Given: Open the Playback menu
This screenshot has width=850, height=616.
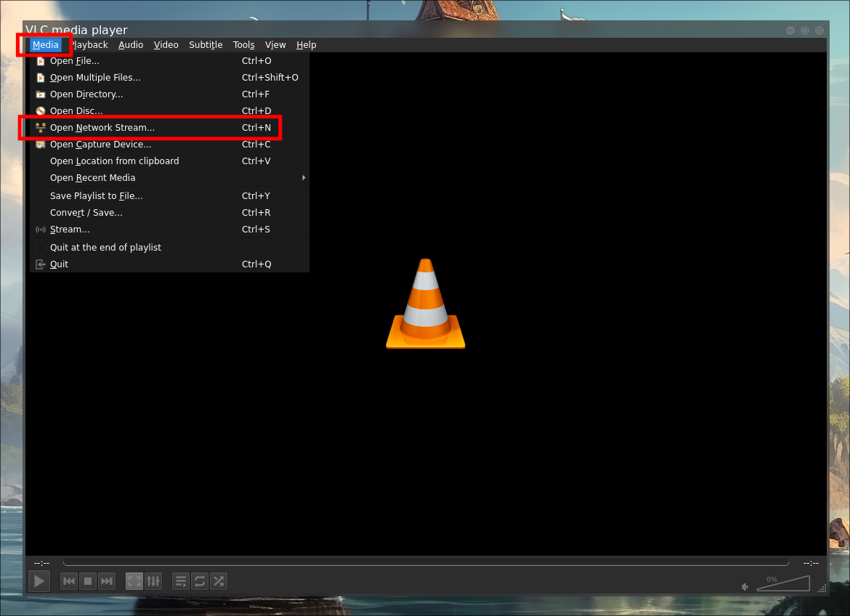Looking at the screenshot, I should coord(89,45).
